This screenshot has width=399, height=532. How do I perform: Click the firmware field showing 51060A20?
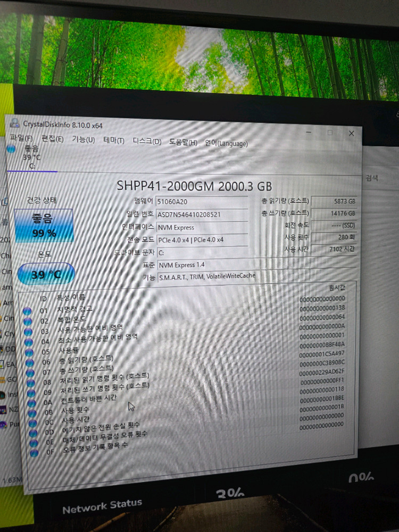click(202, 202)
